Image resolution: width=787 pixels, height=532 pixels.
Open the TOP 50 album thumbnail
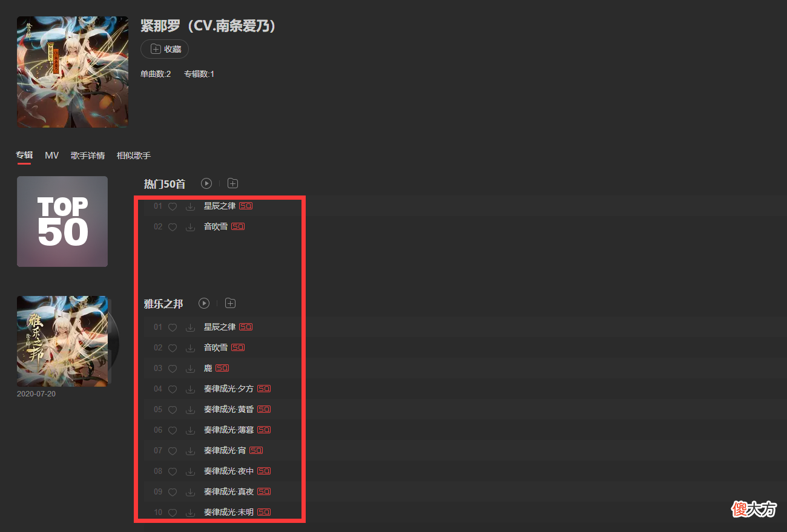[x=62, y=221]
